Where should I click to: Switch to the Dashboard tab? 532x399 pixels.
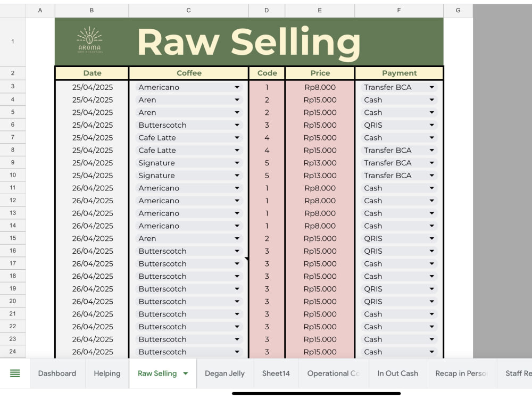(x=57, y=373)
